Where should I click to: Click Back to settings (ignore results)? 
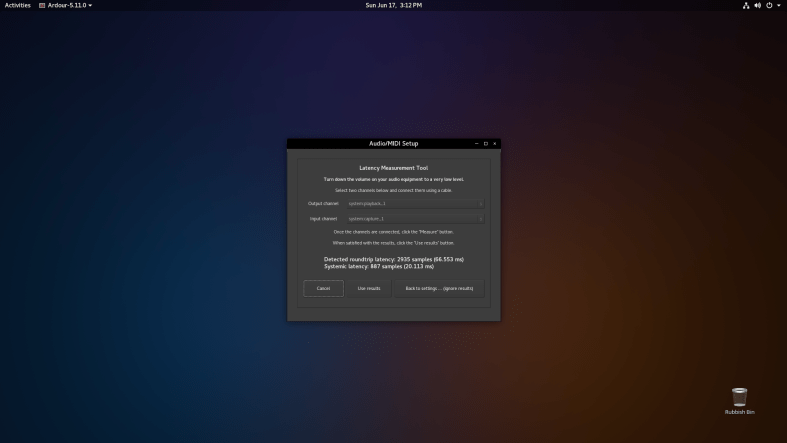click(x=439, y=288)
